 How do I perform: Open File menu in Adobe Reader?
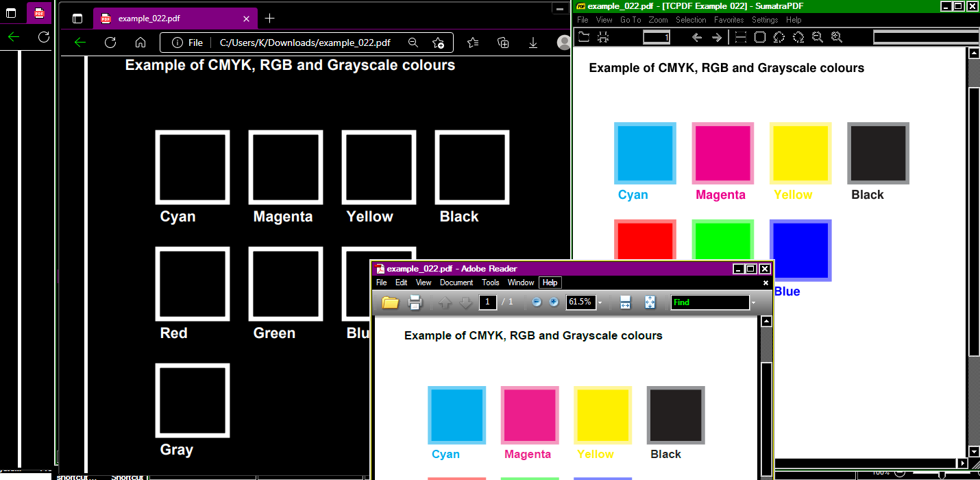click(382, 283)
